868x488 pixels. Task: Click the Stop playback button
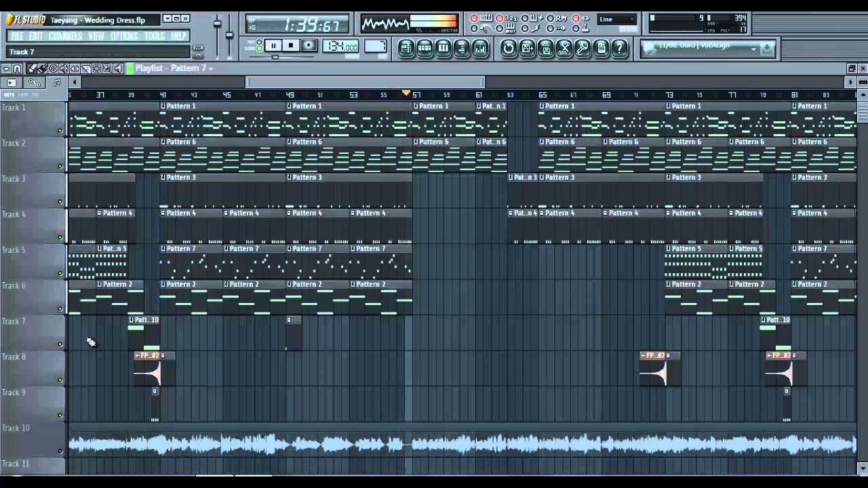point(291,45)
